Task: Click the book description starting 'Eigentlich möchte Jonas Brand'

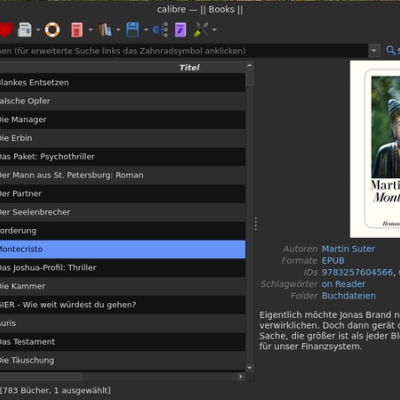Action: pos(330,330)
